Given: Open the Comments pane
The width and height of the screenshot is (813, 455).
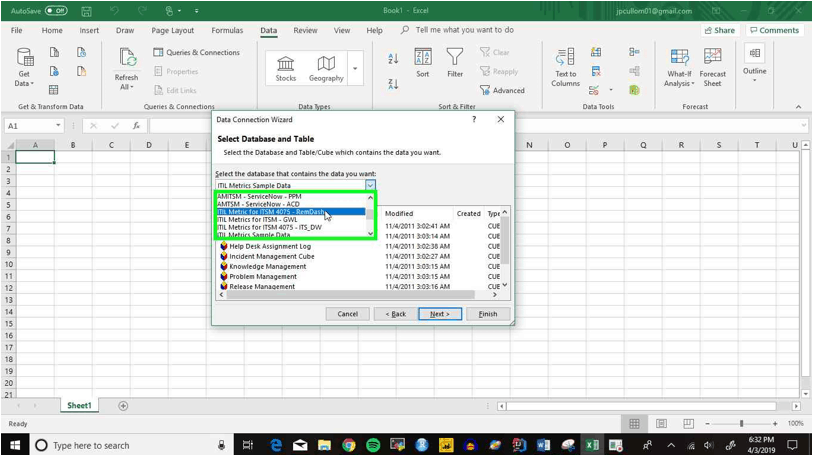Looking at the screenshot, I should (775, 30).
